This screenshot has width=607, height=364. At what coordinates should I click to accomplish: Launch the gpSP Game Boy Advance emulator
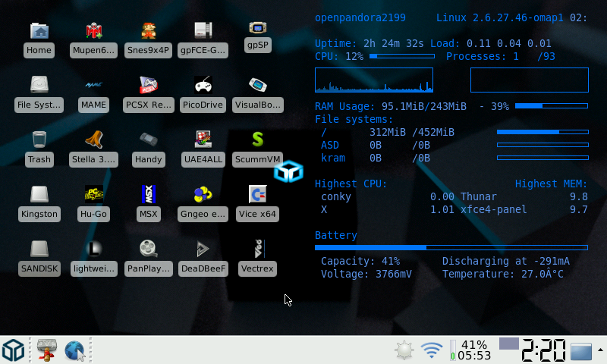coord(258,29)
